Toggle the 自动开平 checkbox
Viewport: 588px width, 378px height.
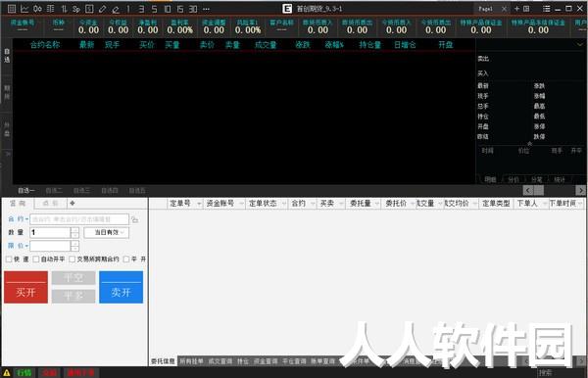36,259
